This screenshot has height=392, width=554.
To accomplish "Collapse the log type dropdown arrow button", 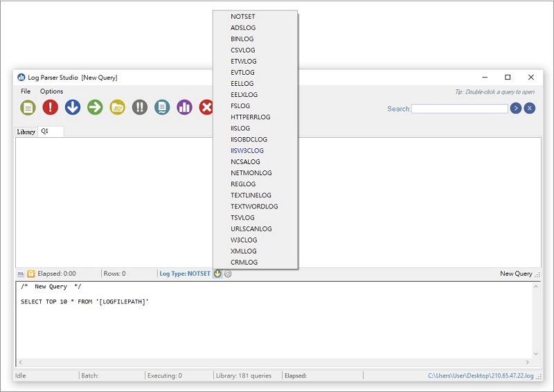I will pos(217,274).
